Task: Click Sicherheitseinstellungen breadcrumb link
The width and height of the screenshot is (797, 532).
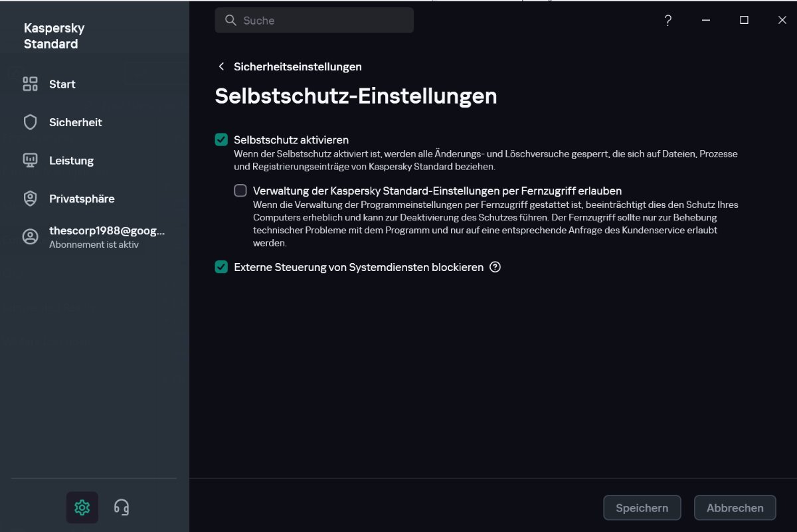Action: point(298,66)
